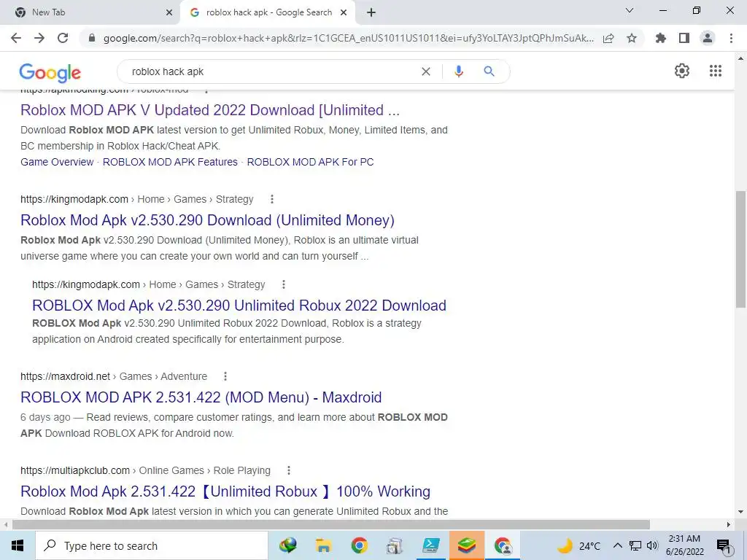The image size is (747, 560).
Task: Open the Windows Start menu
Action: (18, 545)
